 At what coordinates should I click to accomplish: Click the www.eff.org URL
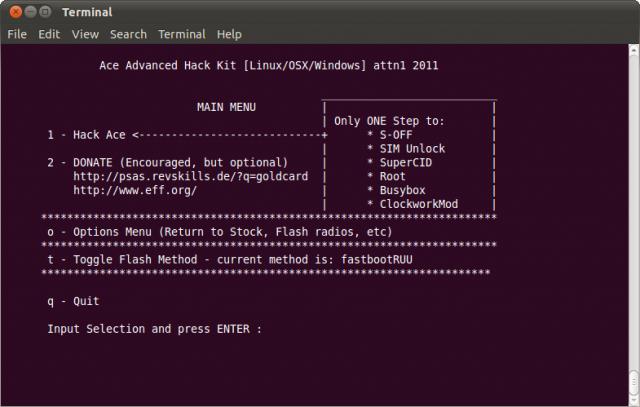tap(135, 190)
